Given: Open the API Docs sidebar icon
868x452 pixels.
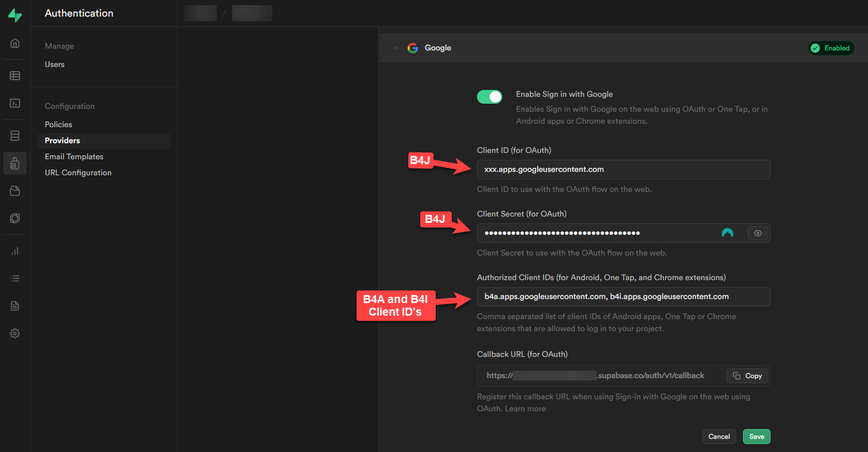Looking at the screenshot, I should [14, 305].
